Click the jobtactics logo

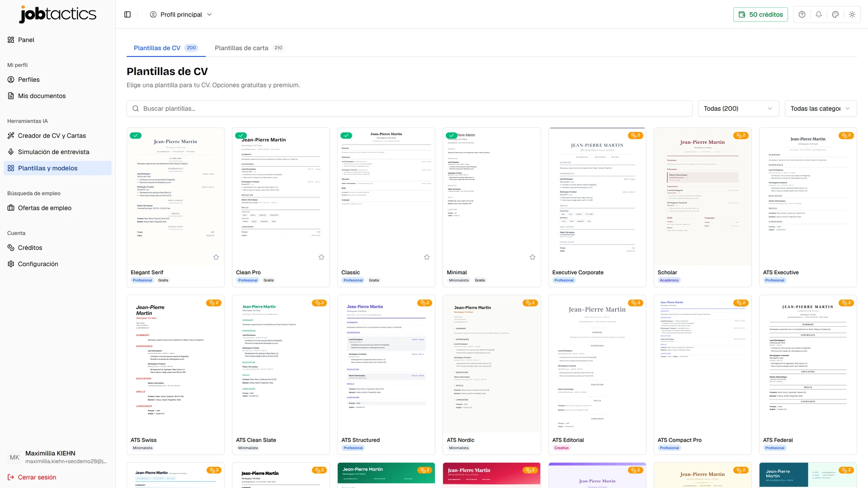(58, 14)
